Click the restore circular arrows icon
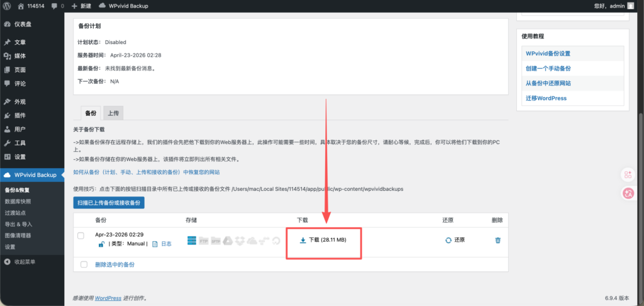This screenshot has height=306, width=644. [x=448, y=240]
